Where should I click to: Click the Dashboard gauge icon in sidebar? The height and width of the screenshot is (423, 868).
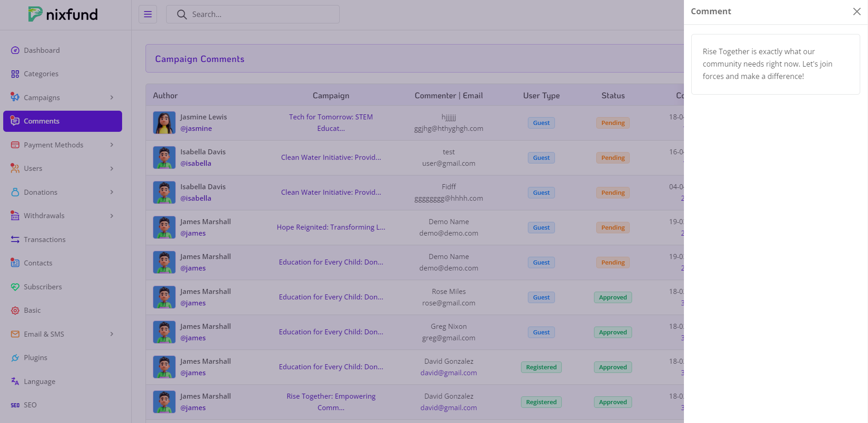coord(15,51)
